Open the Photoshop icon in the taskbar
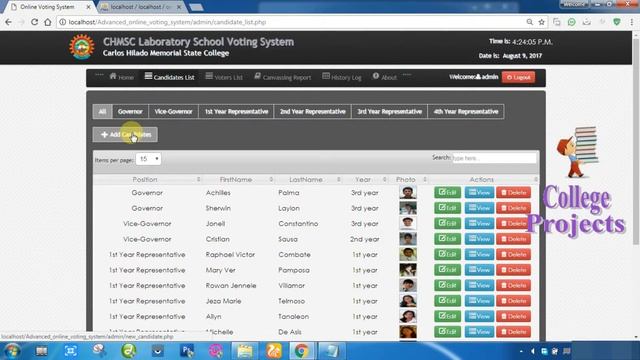 point(187,351)
